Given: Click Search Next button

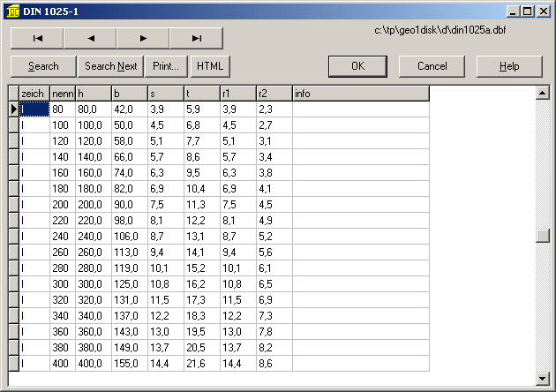Looking at the screenshot, I should tap(111, 66).
